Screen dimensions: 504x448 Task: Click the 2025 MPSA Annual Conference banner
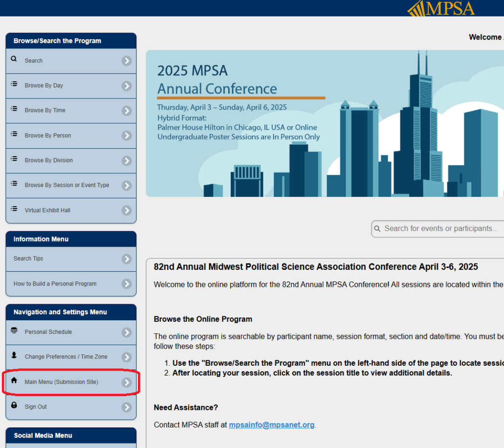[325, 123]
